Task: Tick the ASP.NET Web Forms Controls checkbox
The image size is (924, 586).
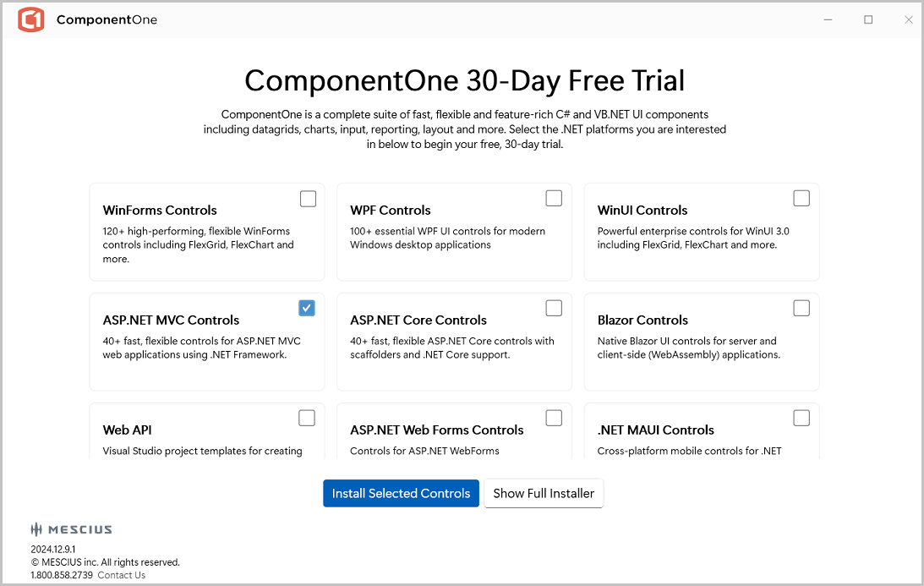Action: click(x=554, y=418)
